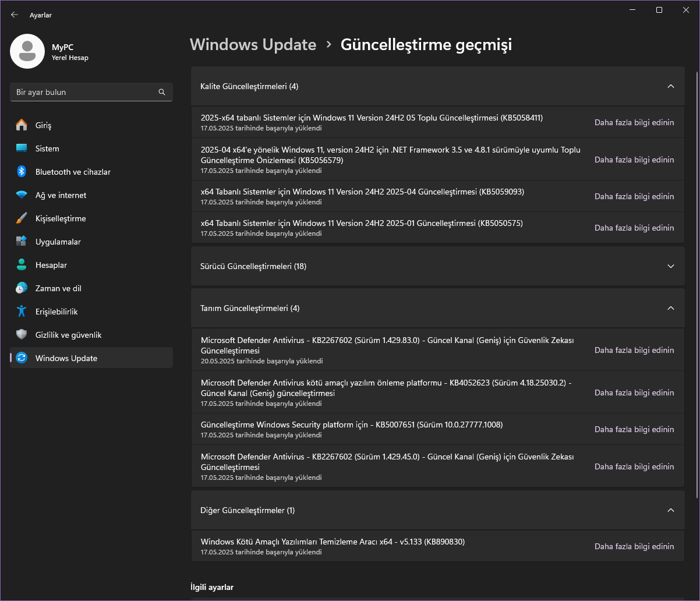
Task: Click the Wi-Fi icon for Ağ ve internet
Action: pyautogui.click(x=22, y=195)
